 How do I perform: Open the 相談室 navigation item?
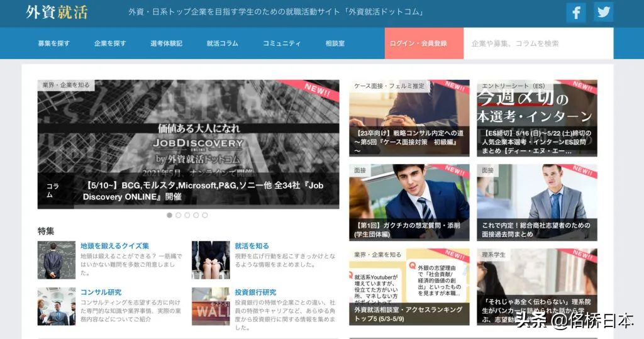pos(335,43)
